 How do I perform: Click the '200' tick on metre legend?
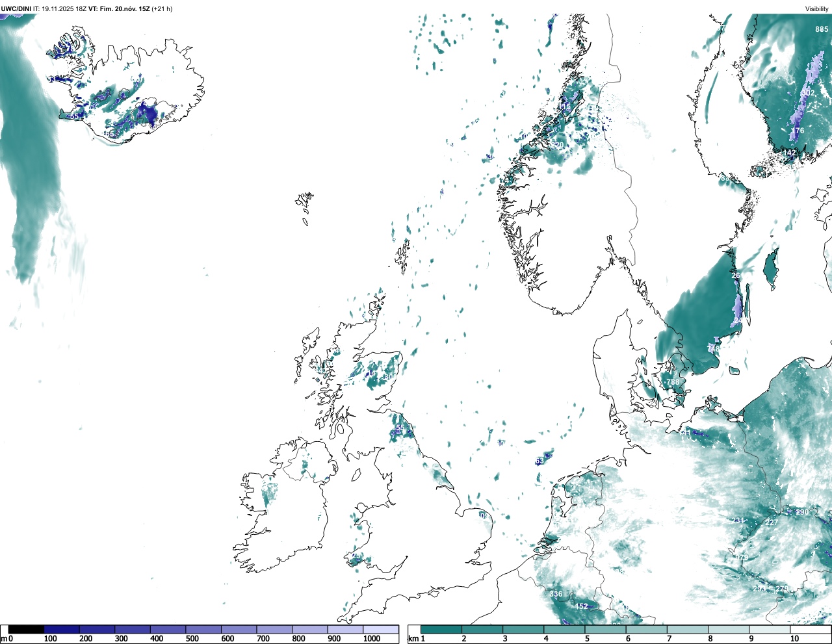coord(86,639)
